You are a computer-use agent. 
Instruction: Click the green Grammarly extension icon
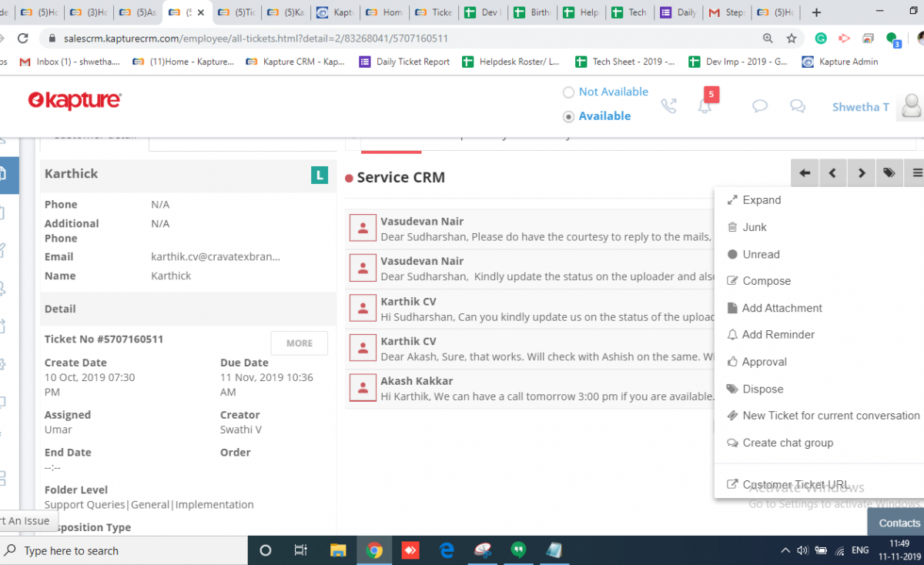tap(821, 38)
